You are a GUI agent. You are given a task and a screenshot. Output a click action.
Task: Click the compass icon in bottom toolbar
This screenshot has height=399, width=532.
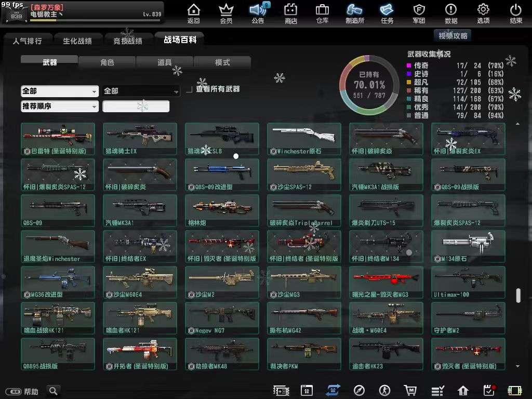tap(359, 390)
